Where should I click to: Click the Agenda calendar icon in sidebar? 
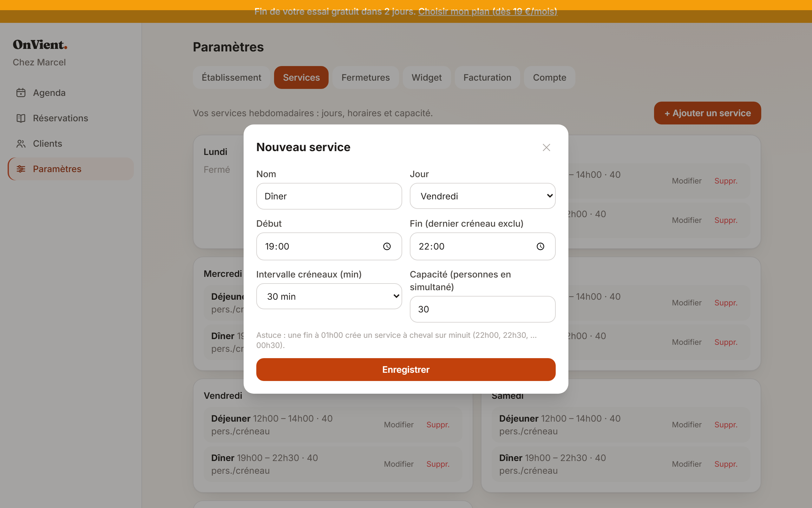point(21,93)
